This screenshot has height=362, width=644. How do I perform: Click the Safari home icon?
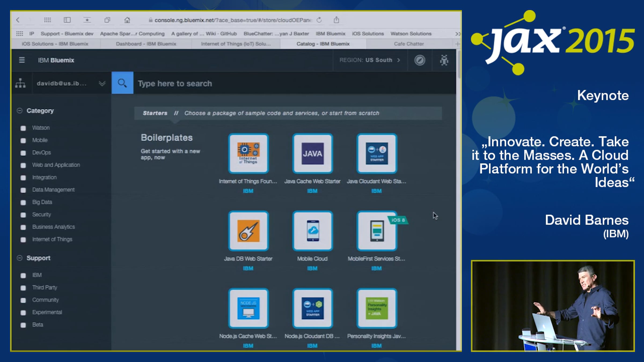point(127,20)
